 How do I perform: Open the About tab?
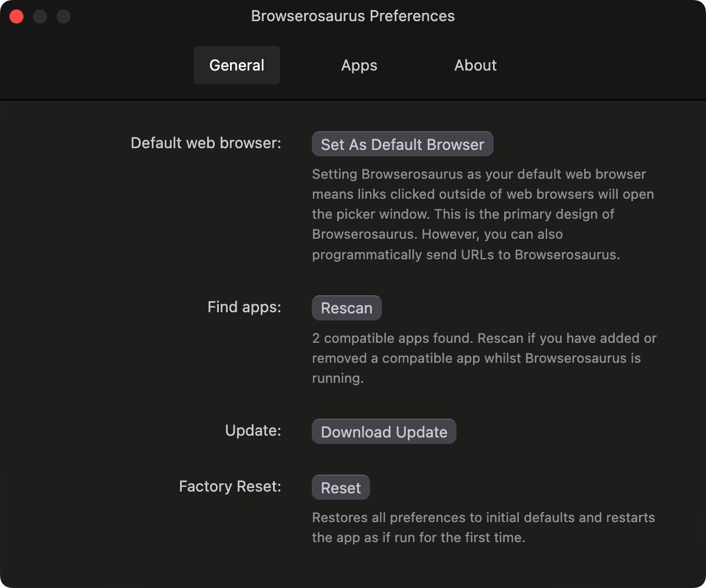coord(475,65)
